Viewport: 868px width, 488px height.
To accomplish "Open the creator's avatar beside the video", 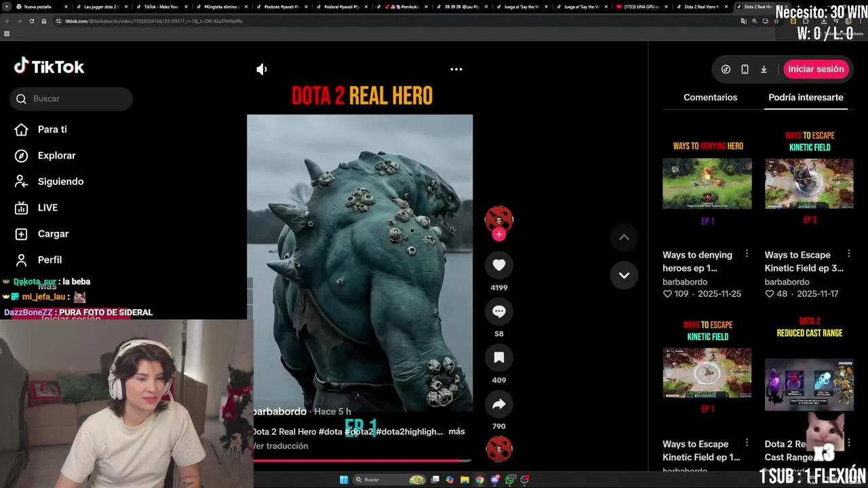I will coord(499,219).
